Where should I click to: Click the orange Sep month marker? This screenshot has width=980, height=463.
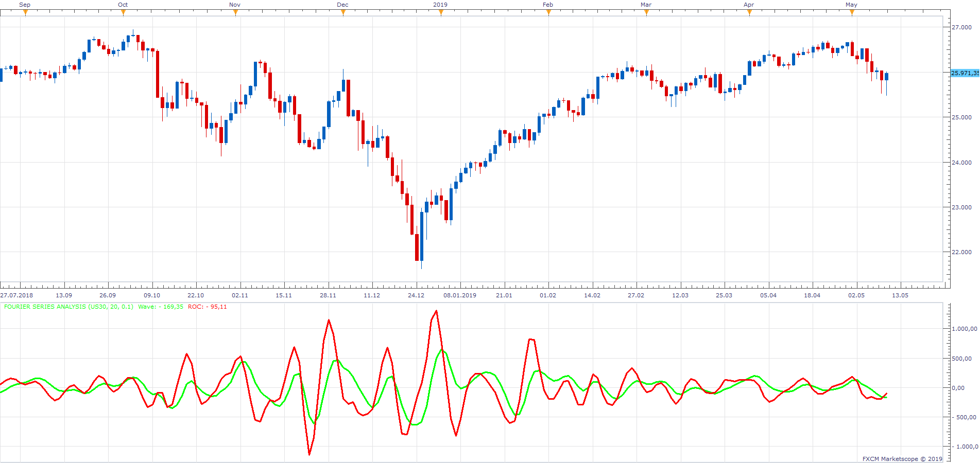25,13
